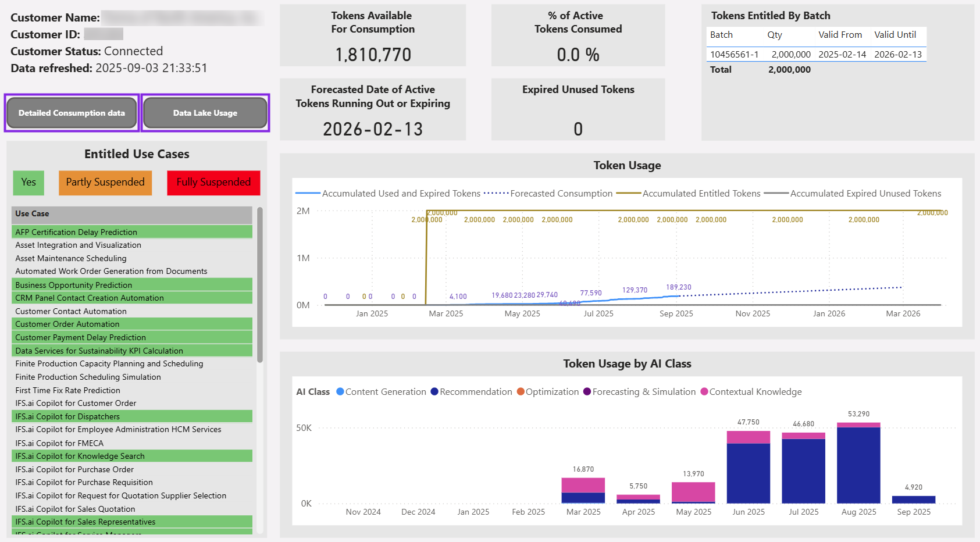Click the orange Partly Suspended swatch
The width and height of the screenshot is (980, 542).
pyautogui.click(x=105, y=183)
